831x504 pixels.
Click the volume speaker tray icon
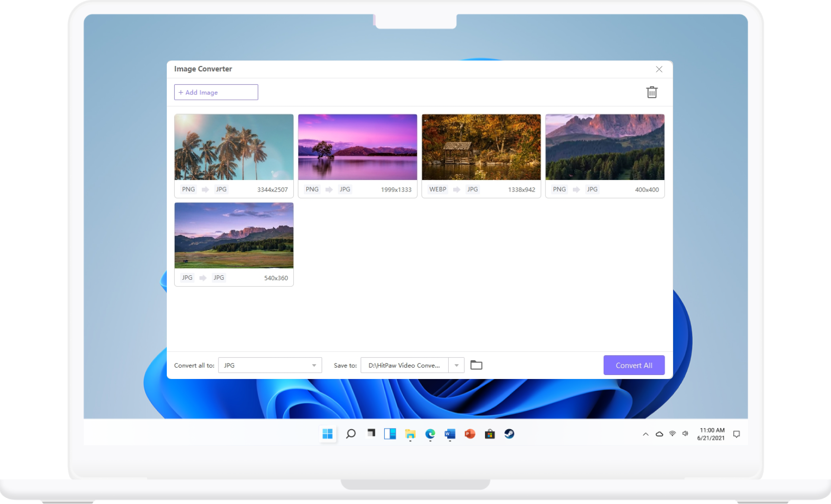(x=686, y=434)
